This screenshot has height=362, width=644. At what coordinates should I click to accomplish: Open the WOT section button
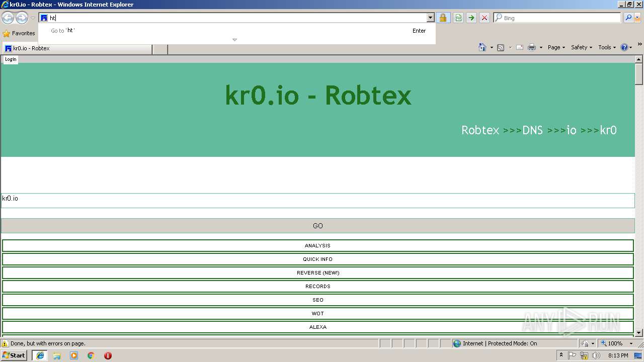(x=318, y=314)
